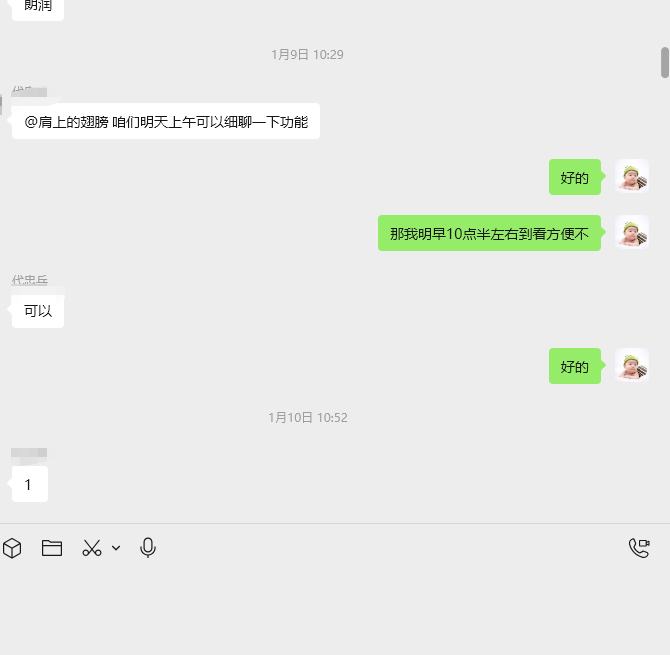Image resolution: width=670 pixels, height=655 pixels.
Task: Click sender name above the 可以 message
Action: pyautogui.click(x=29, y=280)
